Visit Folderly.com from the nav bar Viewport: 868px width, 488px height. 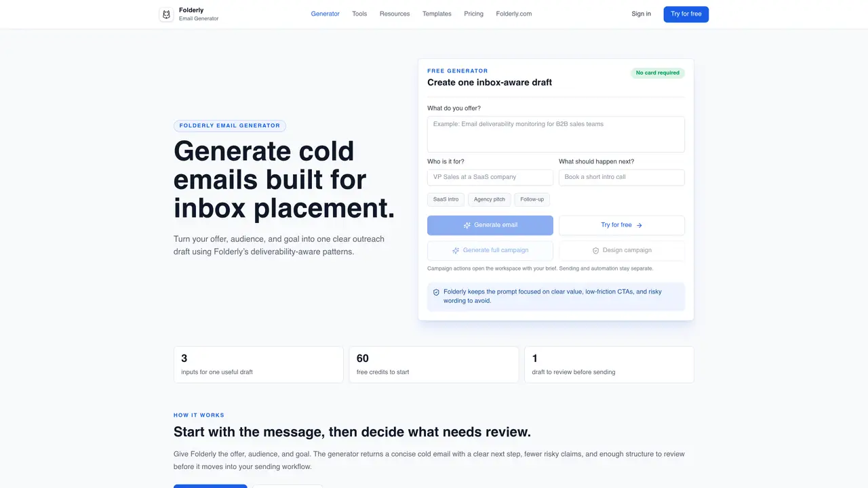514,14
